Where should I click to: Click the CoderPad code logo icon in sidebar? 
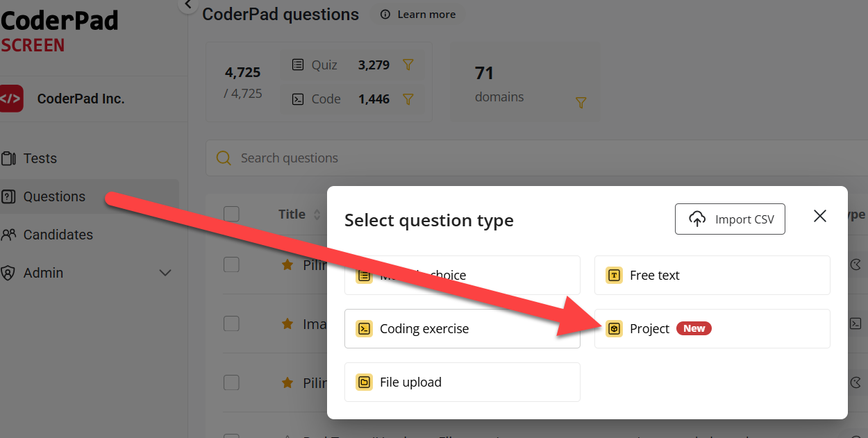11,99
